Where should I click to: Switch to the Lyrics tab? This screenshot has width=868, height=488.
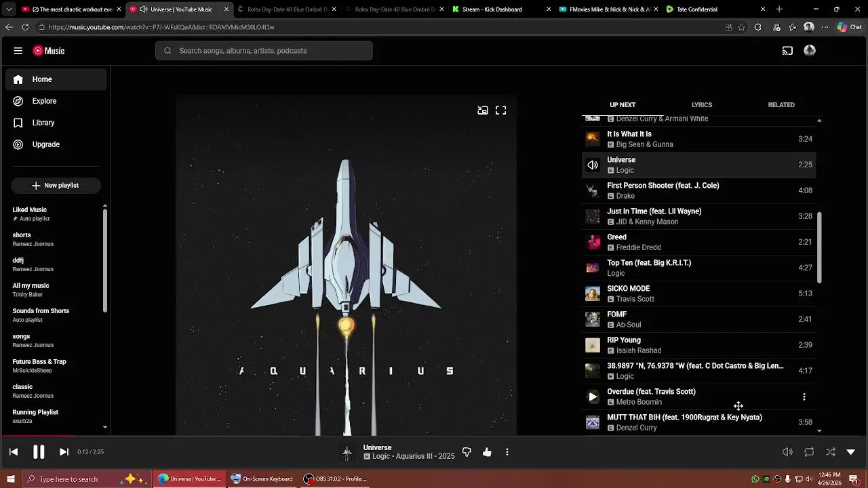(702, 105)
